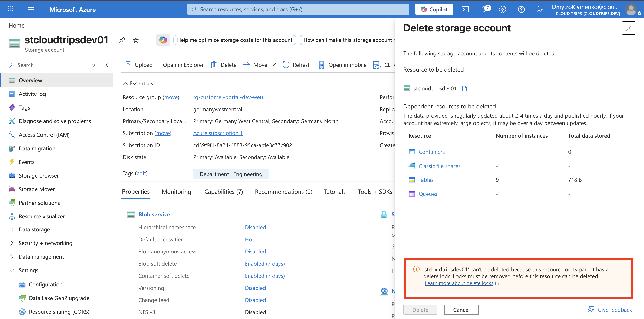Screen dimensions: 644x319
Task: Open Containers link in dependent resources
Action: click(x=431, y=152)
